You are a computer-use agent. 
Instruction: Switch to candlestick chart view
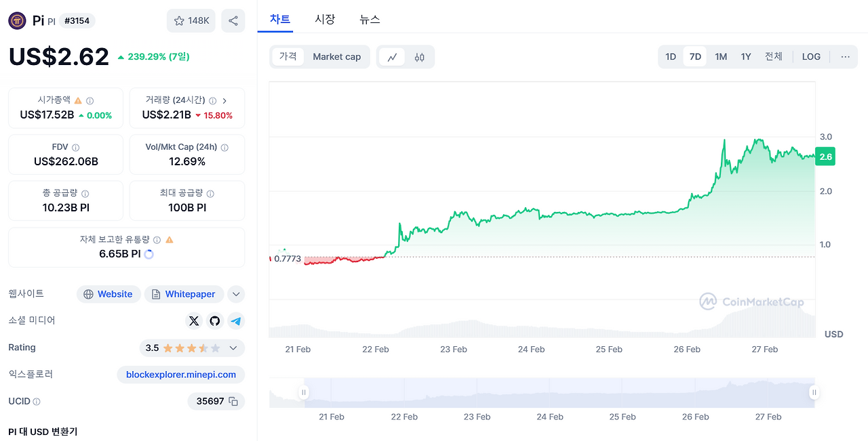pos(419,57)
